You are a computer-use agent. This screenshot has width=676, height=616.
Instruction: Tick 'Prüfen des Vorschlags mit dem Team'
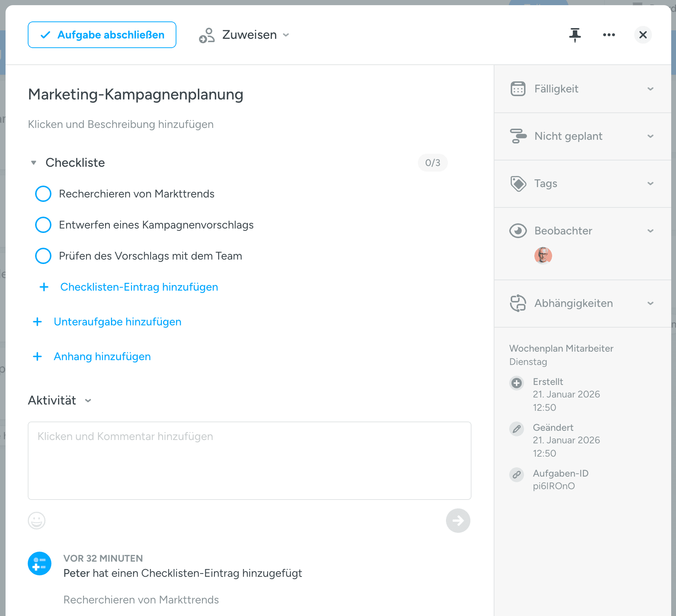tap(43, 256)
